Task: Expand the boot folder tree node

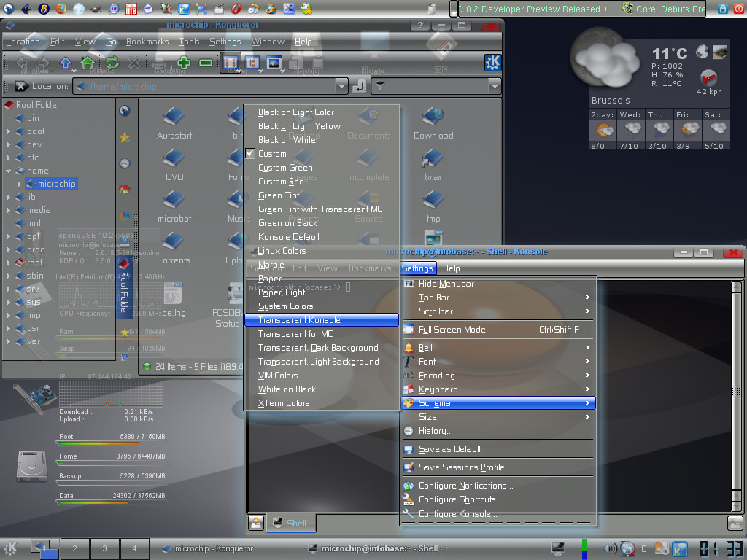Action: (8, 131)
